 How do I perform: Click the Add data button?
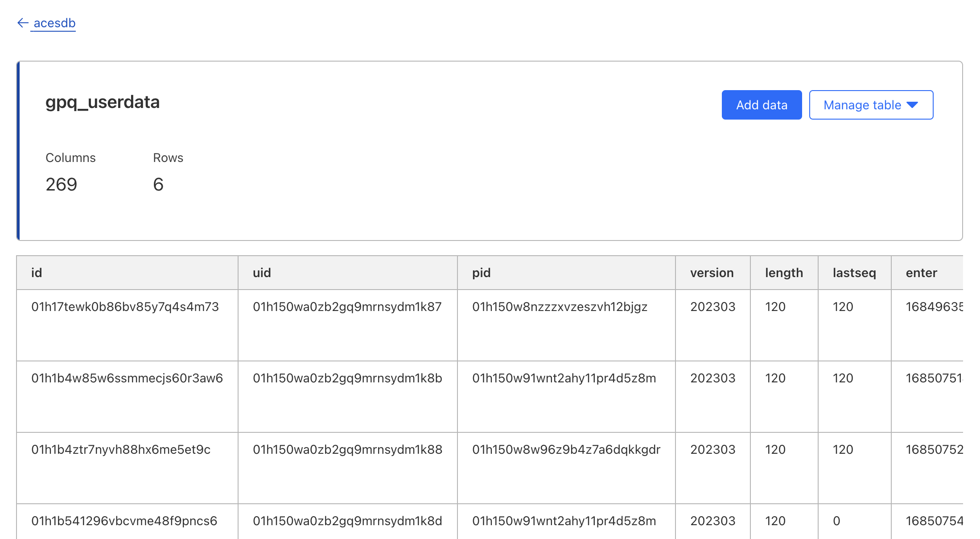tap(761, 105)
